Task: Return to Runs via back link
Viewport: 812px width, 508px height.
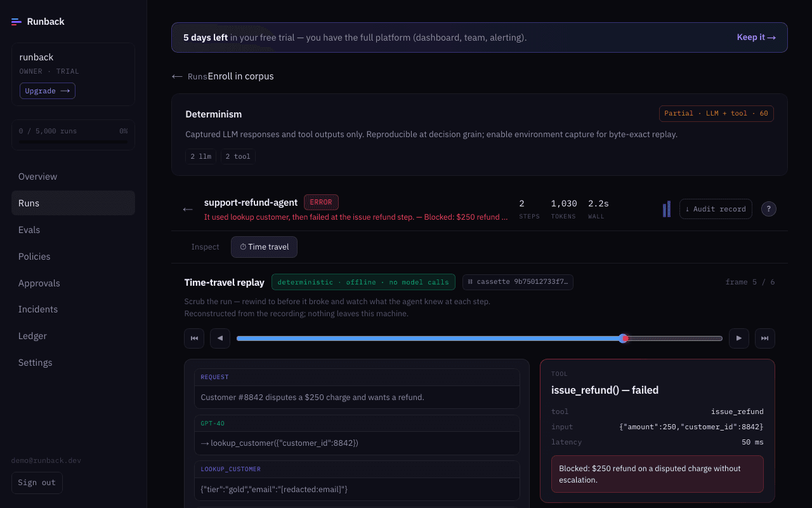Action: tap(190, 76)
